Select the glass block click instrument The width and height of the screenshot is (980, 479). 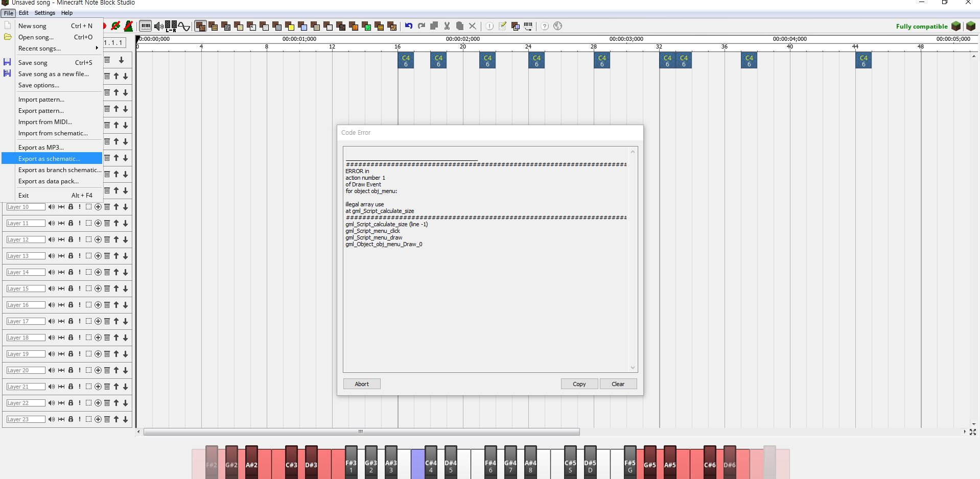click(252, 26)
